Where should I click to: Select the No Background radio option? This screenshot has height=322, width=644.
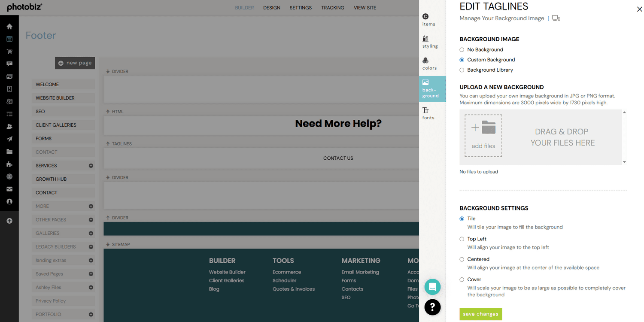(462, 50)
